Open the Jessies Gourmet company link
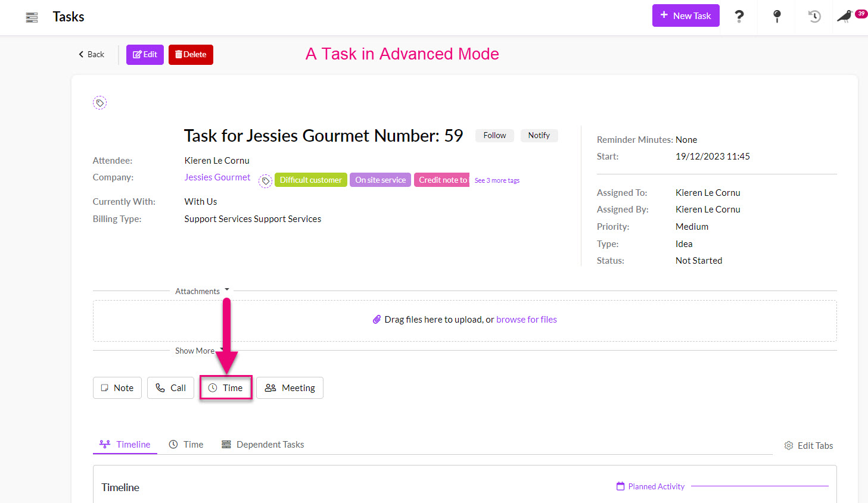 (217, 177)
